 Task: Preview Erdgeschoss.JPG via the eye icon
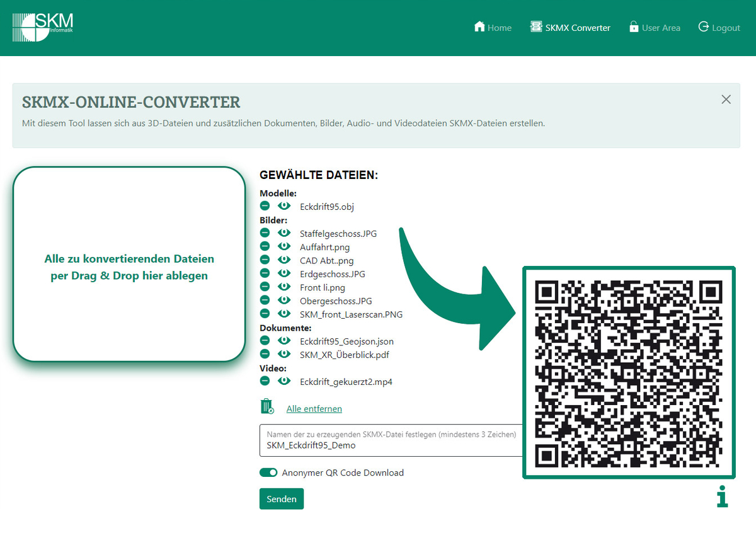(x=284, y=273)
